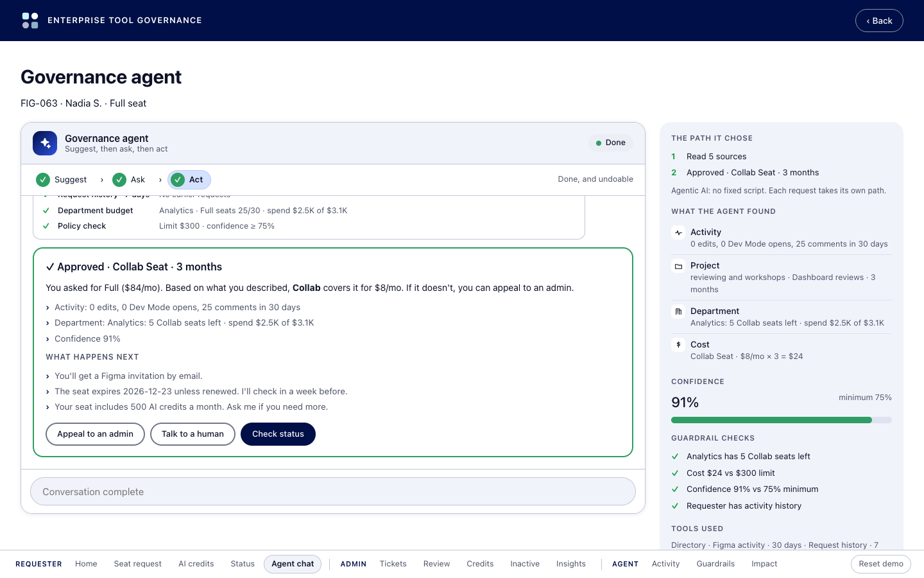Viewport: 924px width, 578px height.
Task: Click the Department building icon in findings
Action: 678,311
